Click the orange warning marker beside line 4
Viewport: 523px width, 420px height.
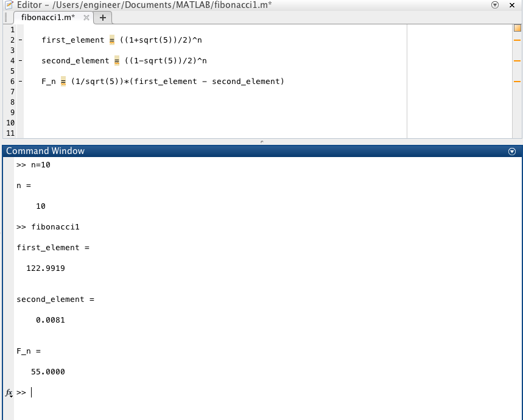(x=517, y=60)
